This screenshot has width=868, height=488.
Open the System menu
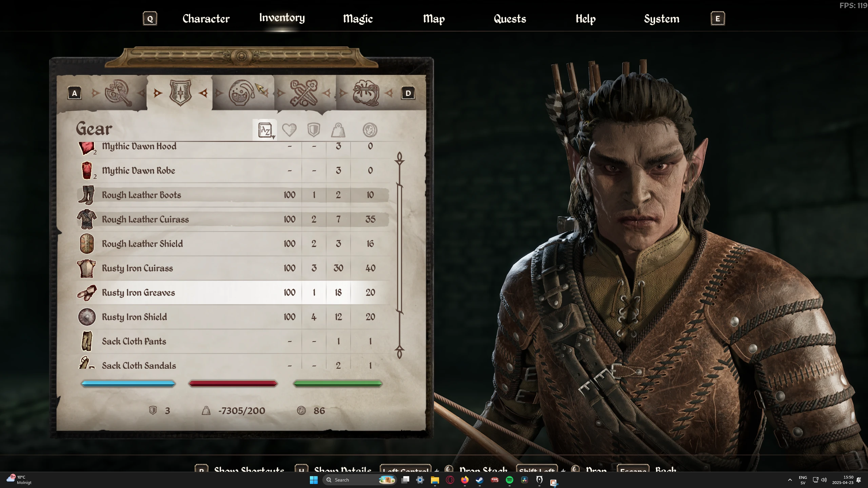coord(662,19)
